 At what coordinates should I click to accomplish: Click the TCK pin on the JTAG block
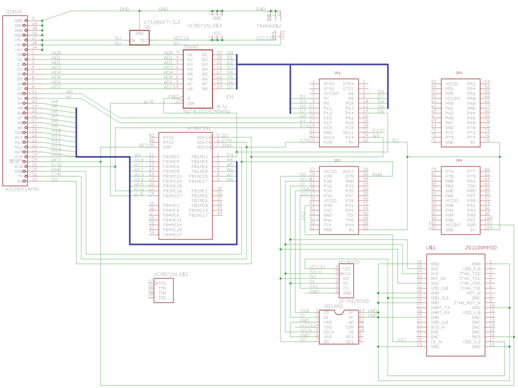(x=162, y=283)
